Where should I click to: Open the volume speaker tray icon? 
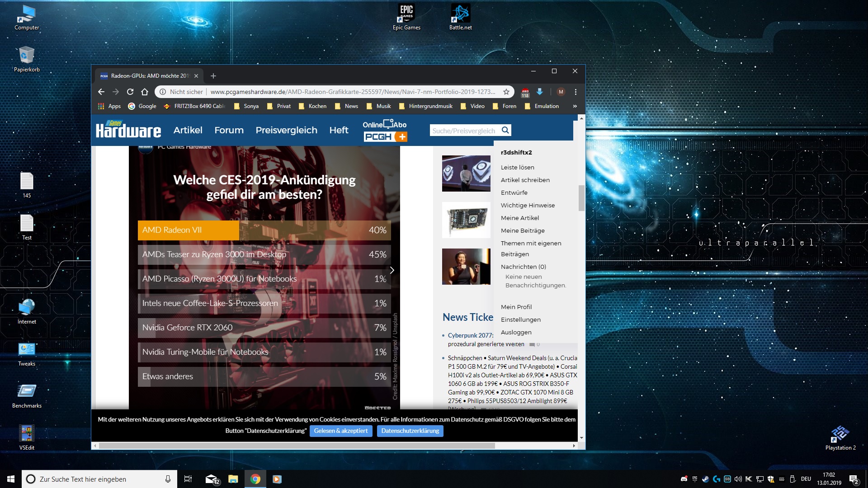point(738,479)
